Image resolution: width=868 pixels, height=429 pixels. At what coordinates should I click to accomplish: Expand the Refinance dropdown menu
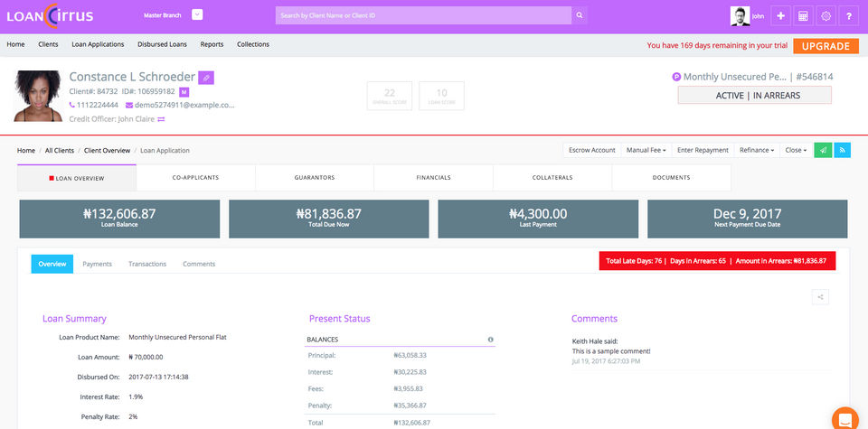tap(757, 150)
